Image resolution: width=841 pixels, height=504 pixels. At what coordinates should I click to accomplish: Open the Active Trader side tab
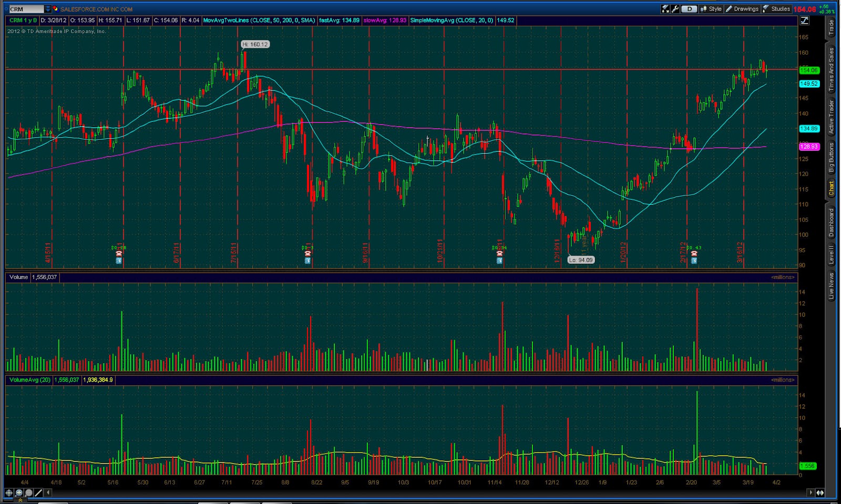(831, 116)
